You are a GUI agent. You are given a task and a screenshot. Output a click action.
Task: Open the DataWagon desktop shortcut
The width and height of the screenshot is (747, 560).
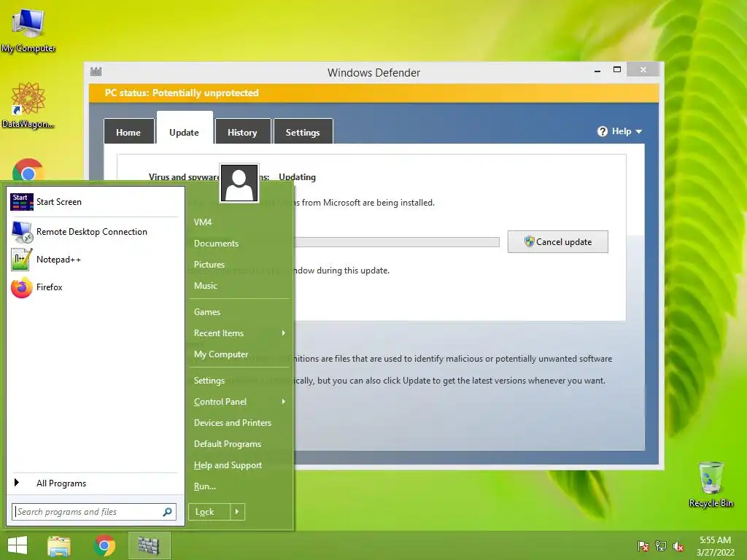click(28, 105)
